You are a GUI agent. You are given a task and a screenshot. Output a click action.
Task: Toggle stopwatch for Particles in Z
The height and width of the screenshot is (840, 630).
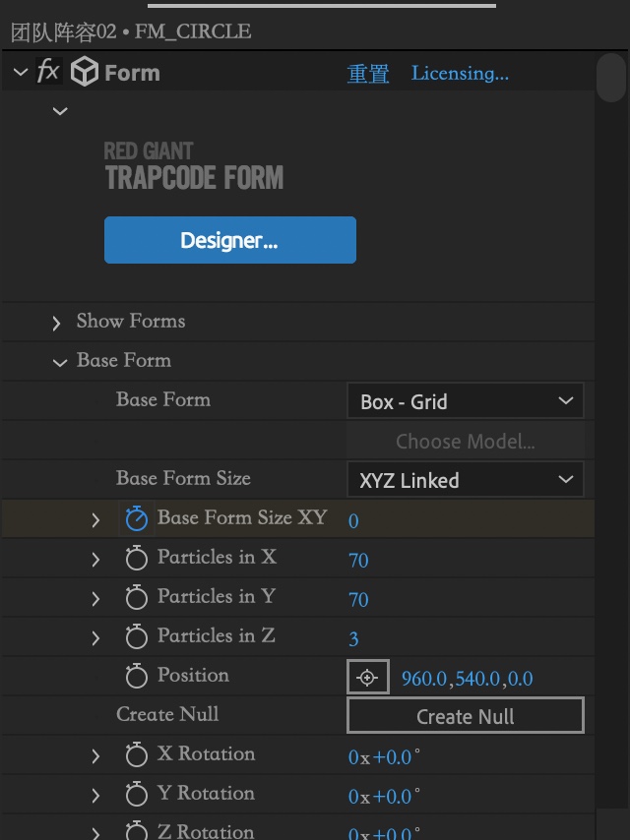137,637
